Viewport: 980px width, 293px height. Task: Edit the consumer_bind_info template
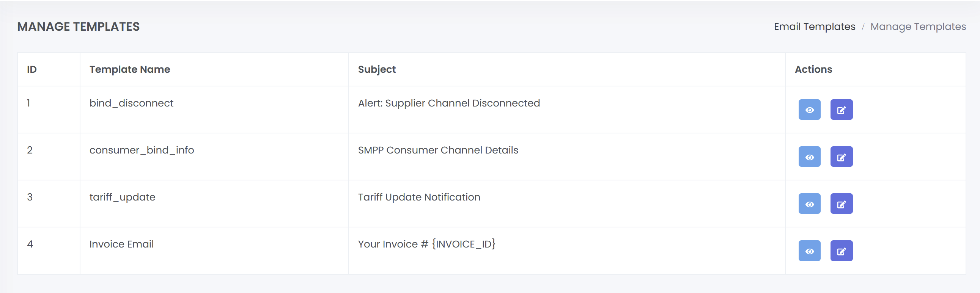[841, 157]
